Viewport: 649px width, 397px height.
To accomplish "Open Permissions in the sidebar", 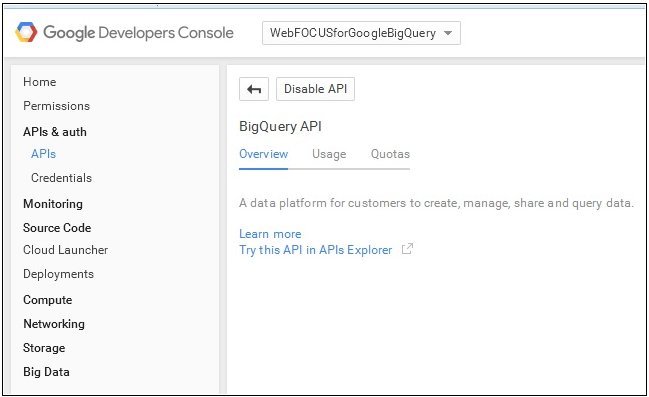I will click(x=56, y=106).
